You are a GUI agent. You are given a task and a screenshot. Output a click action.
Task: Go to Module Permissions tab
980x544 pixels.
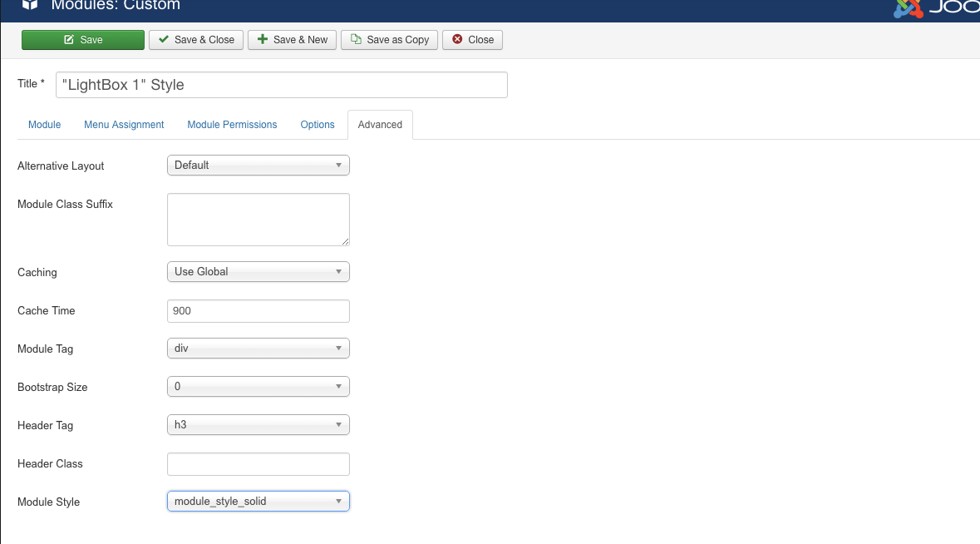coord(232,125)
